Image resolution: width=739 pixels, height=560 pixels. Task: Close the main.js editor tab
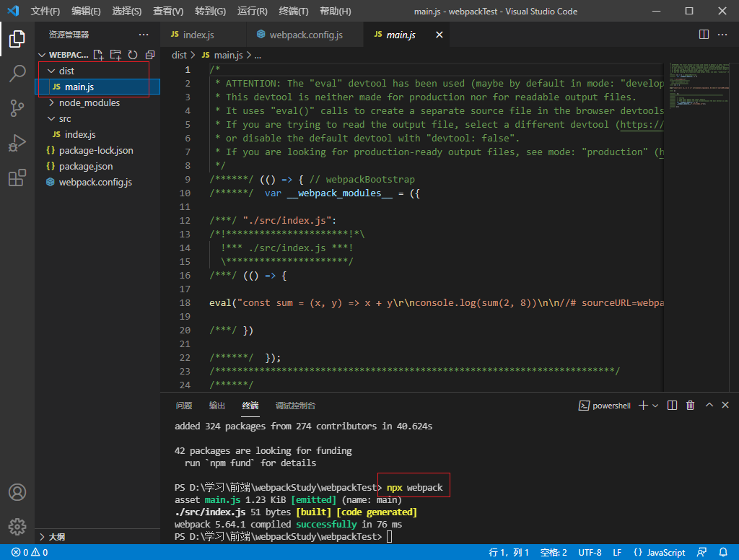click(x=440, y=35)
